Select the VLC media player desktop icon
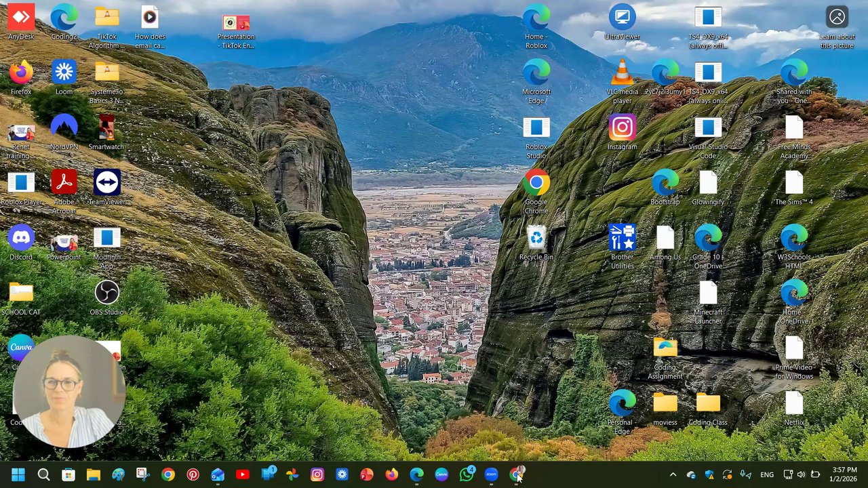Image resolution: width=868 pixels, height=488 pixels. pos(622,82)
